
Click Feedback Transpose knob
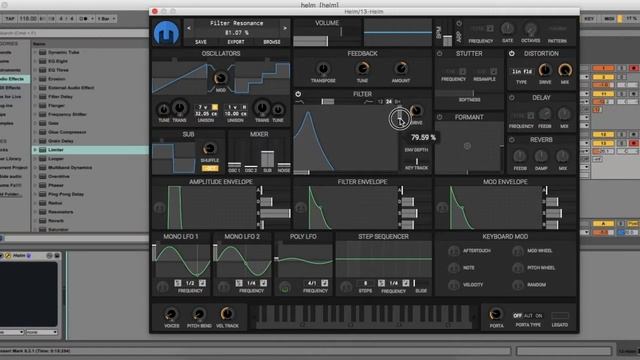[323, 69]
